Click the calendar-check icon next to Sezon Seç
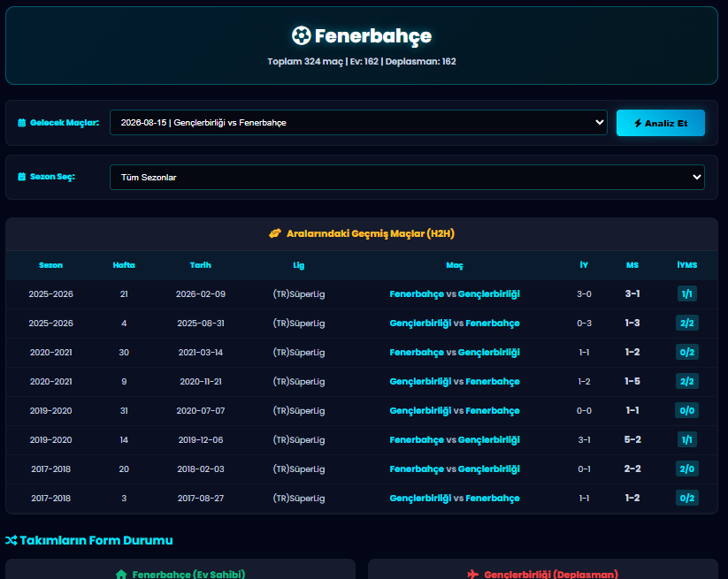 (22, 177)
